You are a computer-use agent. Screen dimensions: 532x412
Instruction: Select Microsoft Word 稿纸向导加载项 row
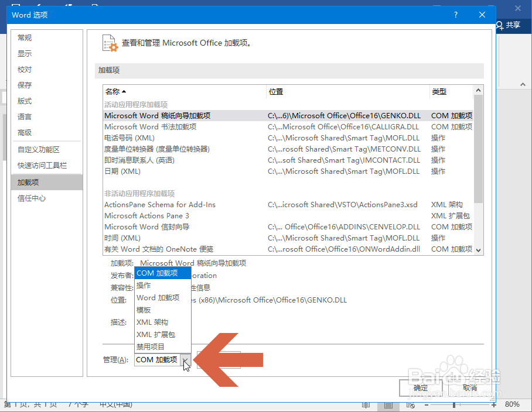pyautogui.click(x=288, y=115)
